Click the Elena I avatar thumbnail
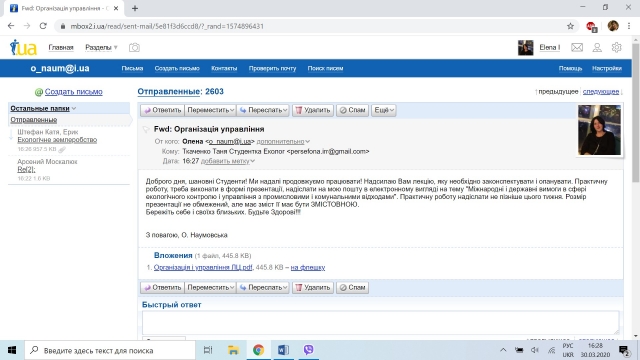The width and height of the screenshot is (640, 360). pyautogui.click(x=525, y=48)
